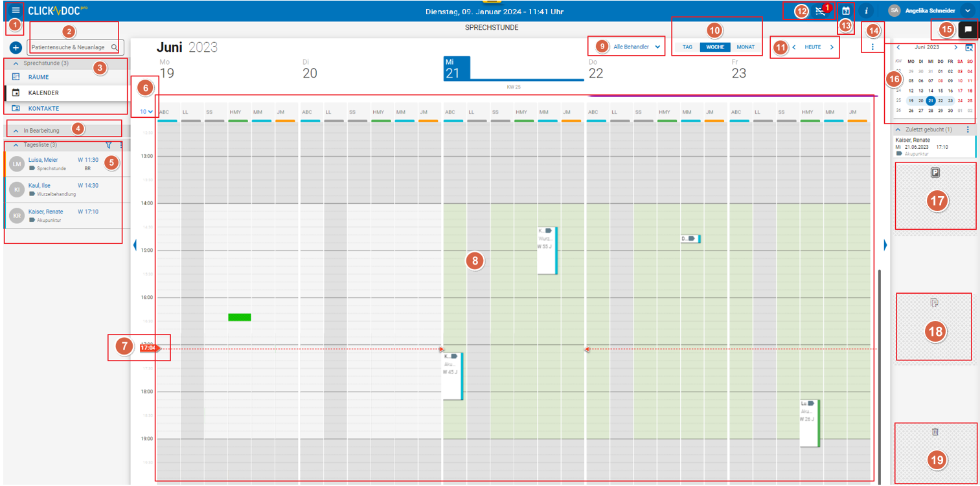Click the magnifier icon in patient search
Screen dimensions: 980x486
pos(114,47)
